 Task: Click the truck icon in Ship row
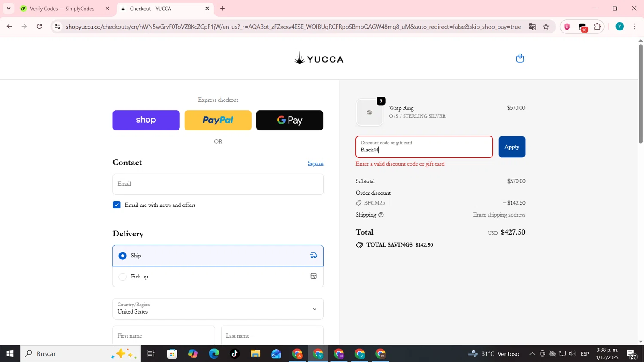click(314, 256)
